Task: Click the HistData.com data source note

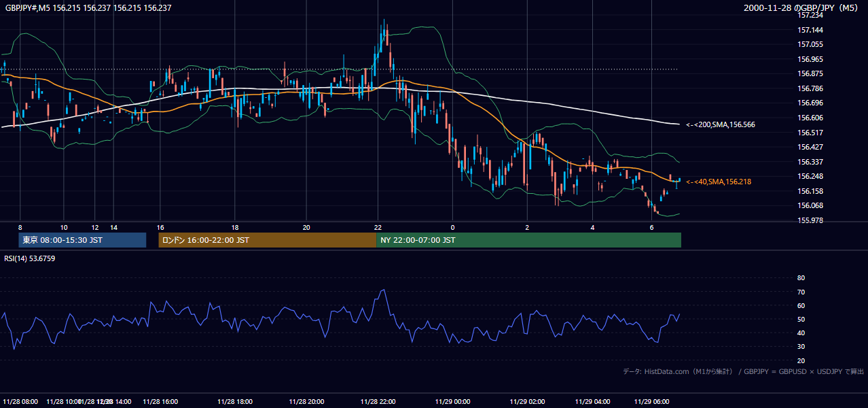Action: click(743, 371)
